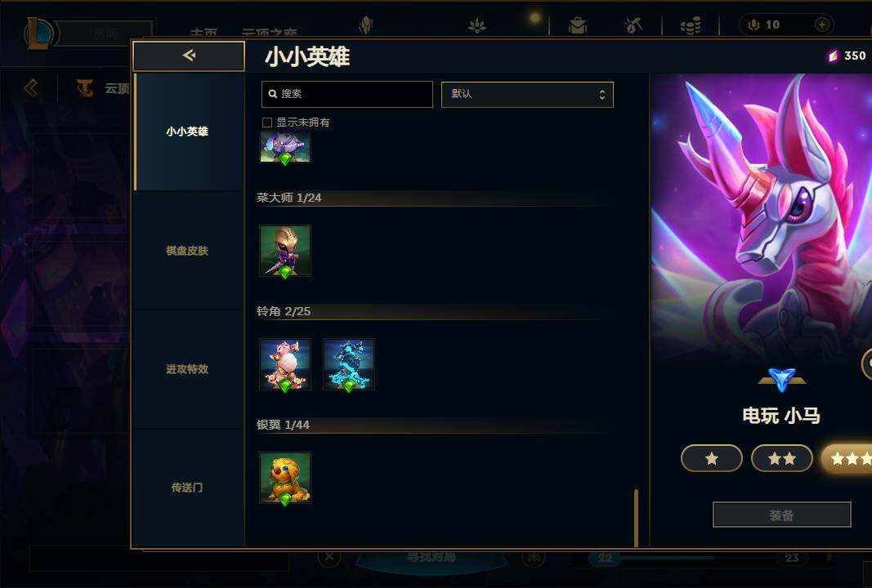872x588 pixels.
Task: Switch to the 进攻特效 tab
Action: coord(188,369)
